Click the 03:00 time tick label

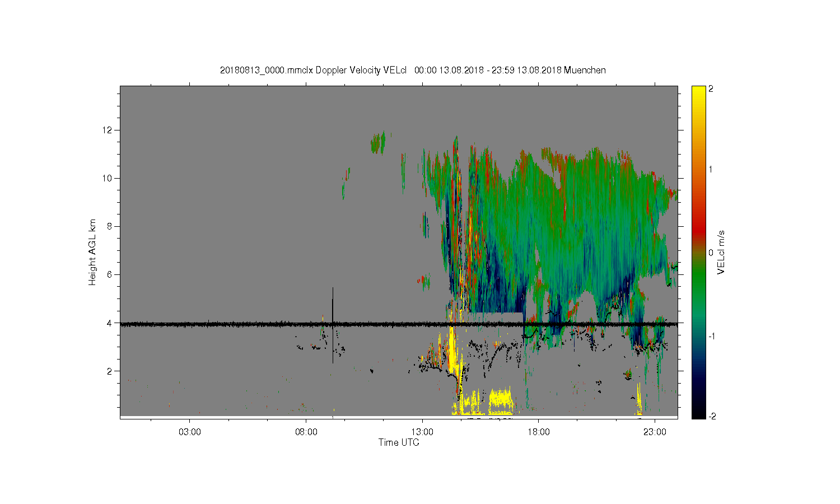pyautogui.click(x=190, y=432)
